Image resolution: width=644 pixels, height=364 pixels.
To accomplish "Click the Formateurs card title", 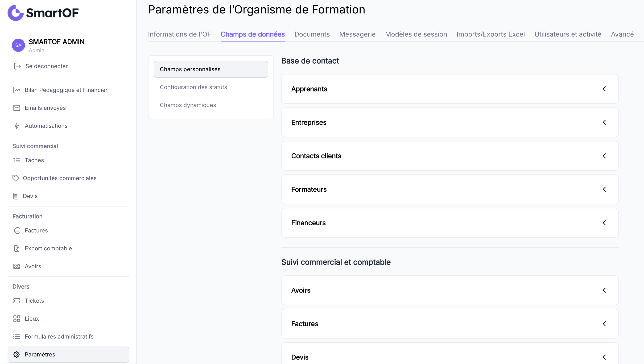I will [309, 190].
